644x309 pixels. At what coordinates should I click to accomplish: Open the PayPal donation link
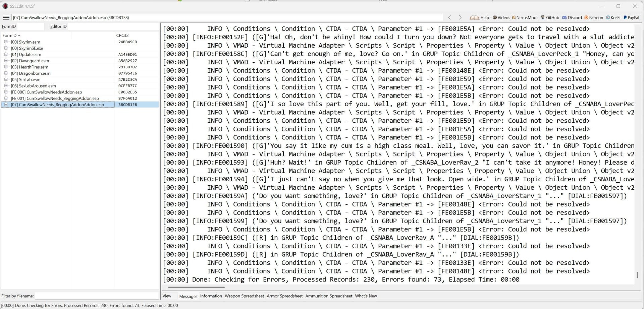[x=631, y=17]
